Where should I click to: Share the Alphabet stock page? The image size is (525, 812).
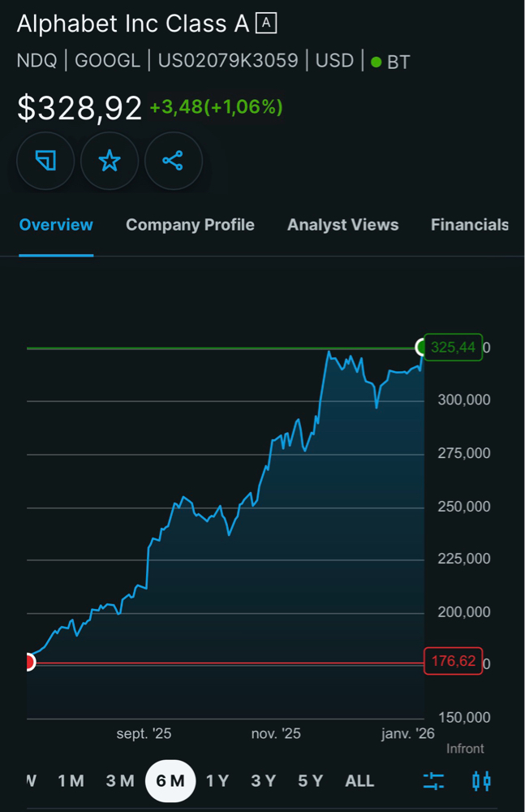click(173, 161)
